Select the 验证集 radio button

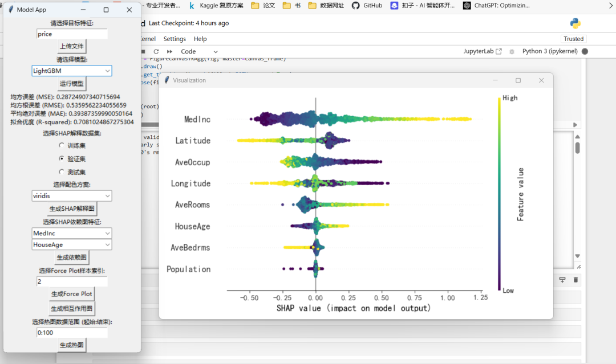coord(62,158)
